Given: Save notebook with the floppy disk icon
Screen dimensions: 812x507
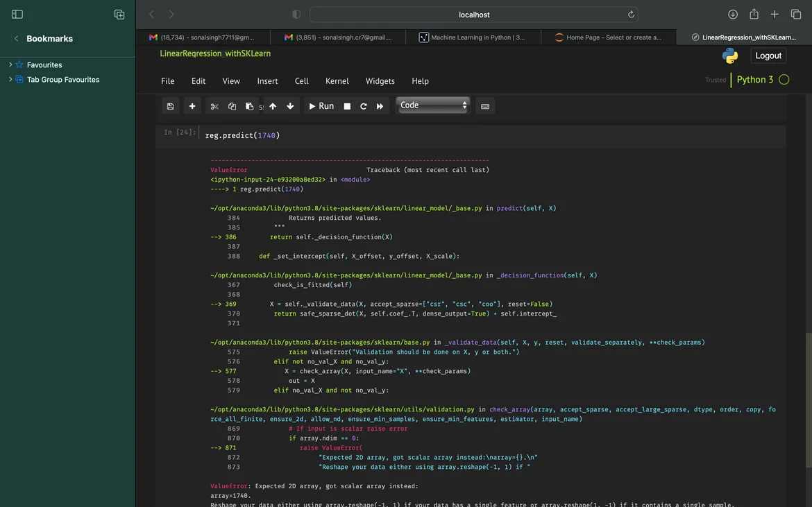Looking at the screenshot, I should pyautogui.click(x=170, y=106).
